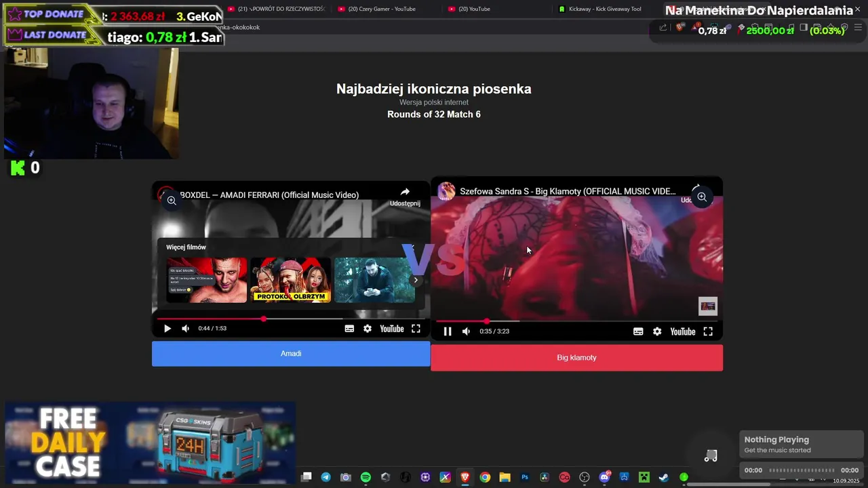Open AMADI FERRARI video on YouTube logo
868x488 pixels.
click(x=392, y=329)
